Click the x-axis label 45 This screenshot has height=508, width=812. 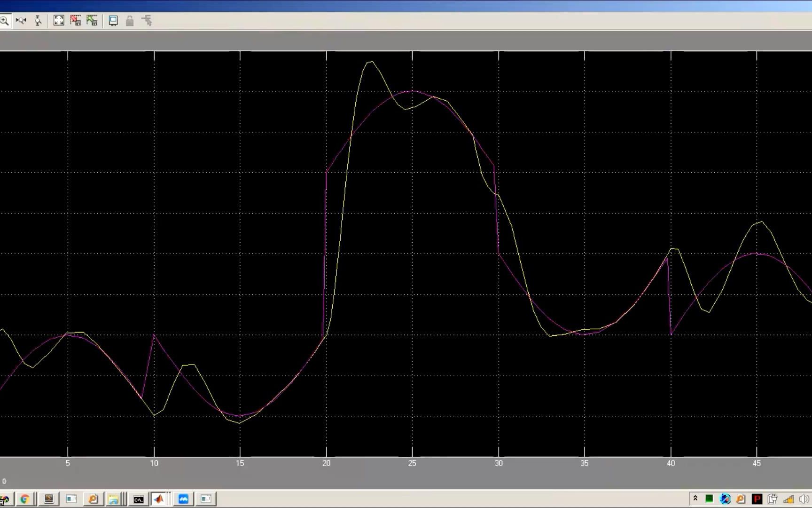pos(757,463)
